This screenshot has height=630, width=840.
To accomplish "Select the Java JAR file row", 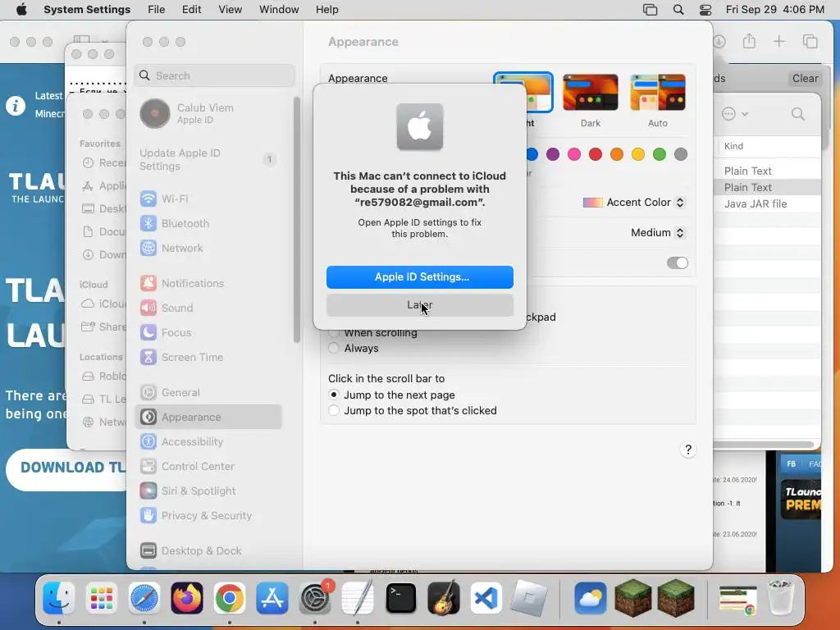I will (x=768, y=203).
